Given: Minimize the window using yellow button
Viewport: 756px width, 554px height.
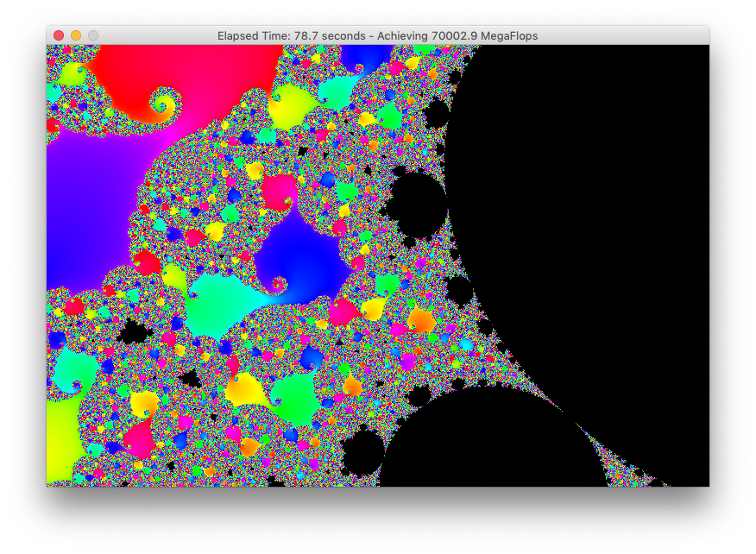Looking at the screenshot, I should pos(76,35).
